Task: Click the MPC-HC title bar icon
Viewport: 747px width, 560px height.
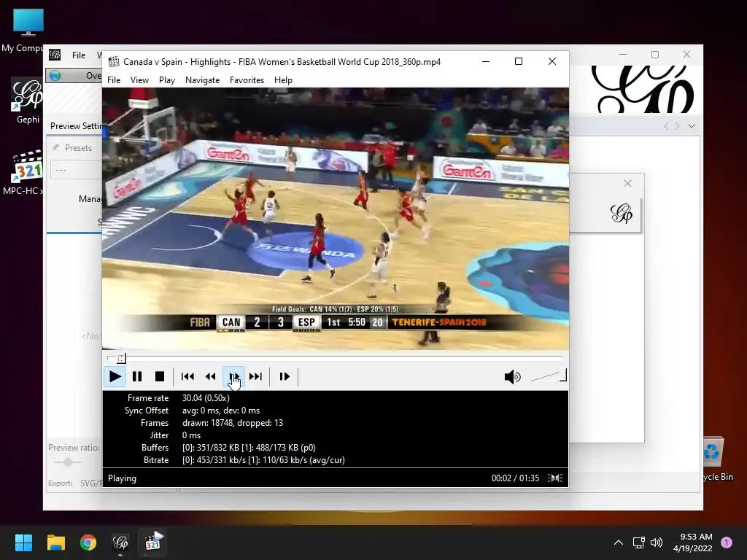Action: pos(113,61)
